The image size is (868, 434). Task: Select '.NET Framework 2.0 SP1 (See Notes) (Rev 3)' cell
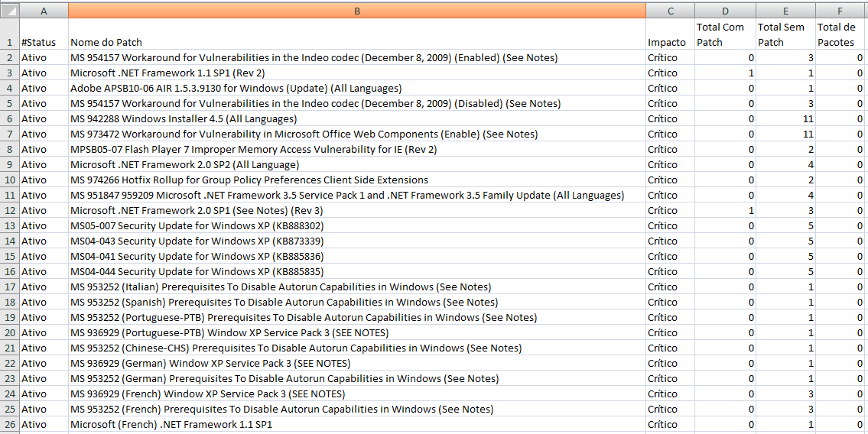coord(357,211)
